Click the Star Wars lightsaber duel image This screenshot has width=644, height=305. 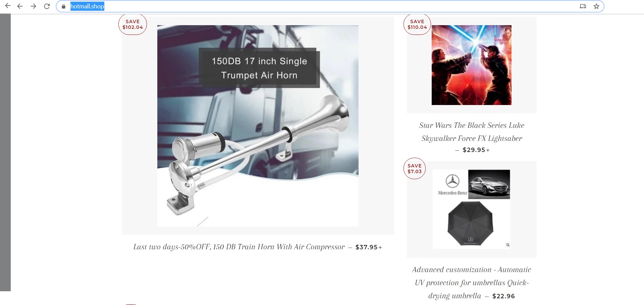point(472,65)
